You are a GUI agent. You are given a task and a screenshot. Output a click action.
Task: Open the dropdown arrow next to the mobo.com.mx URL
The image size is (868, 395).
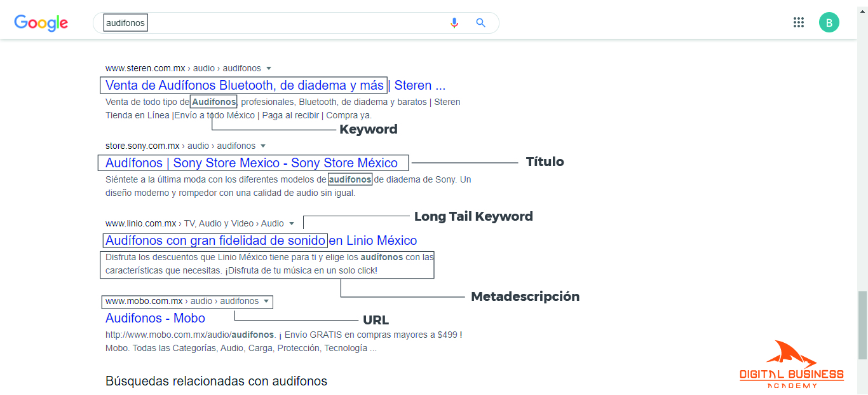[266, 301]
